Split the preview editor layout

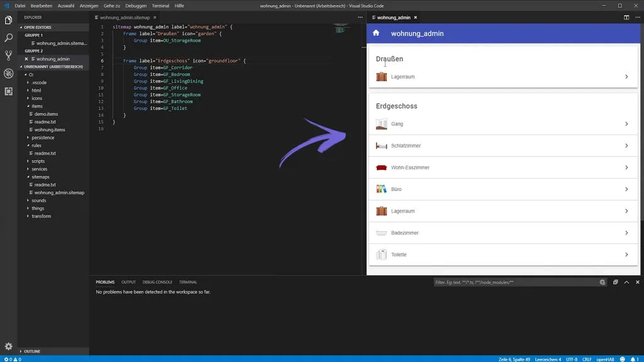626,17
